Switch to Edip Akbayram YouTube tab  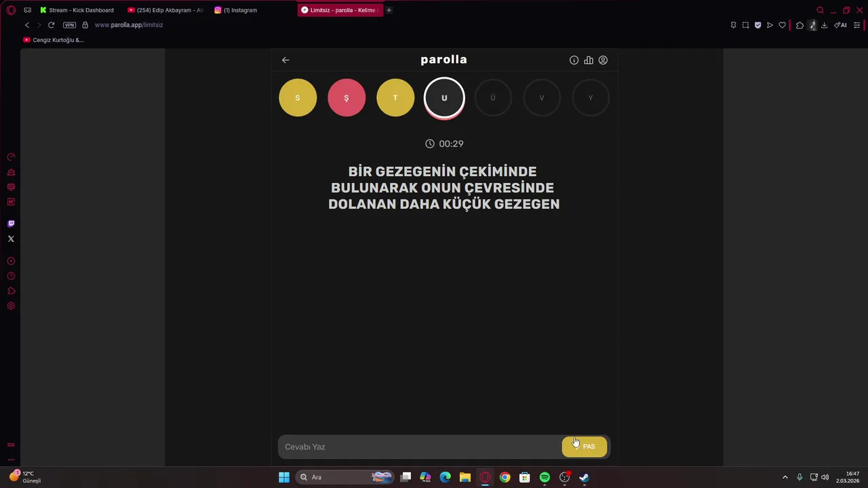coord(165,10)
